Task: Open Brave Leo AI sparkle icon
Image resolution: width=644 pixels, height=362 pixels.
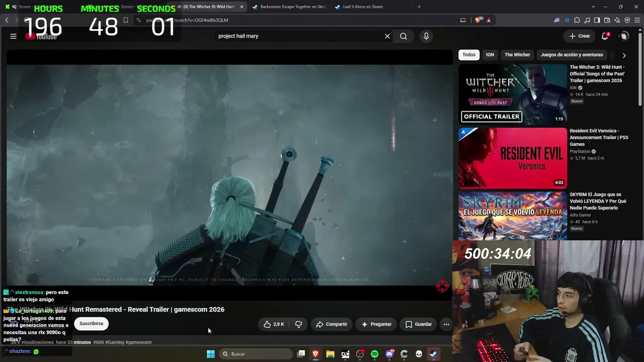Action: (617, 20)
